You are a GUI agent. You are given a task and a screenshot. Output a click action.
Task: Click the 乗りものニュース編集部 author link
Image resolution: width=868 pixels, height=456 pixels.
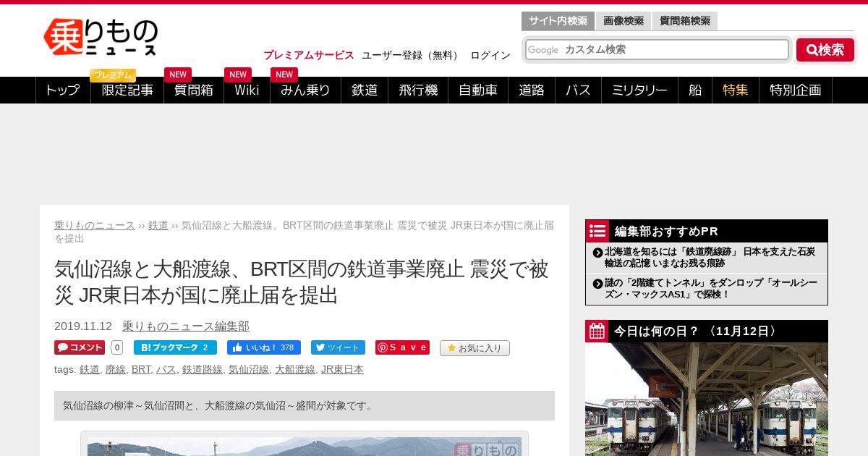[186, 326]
